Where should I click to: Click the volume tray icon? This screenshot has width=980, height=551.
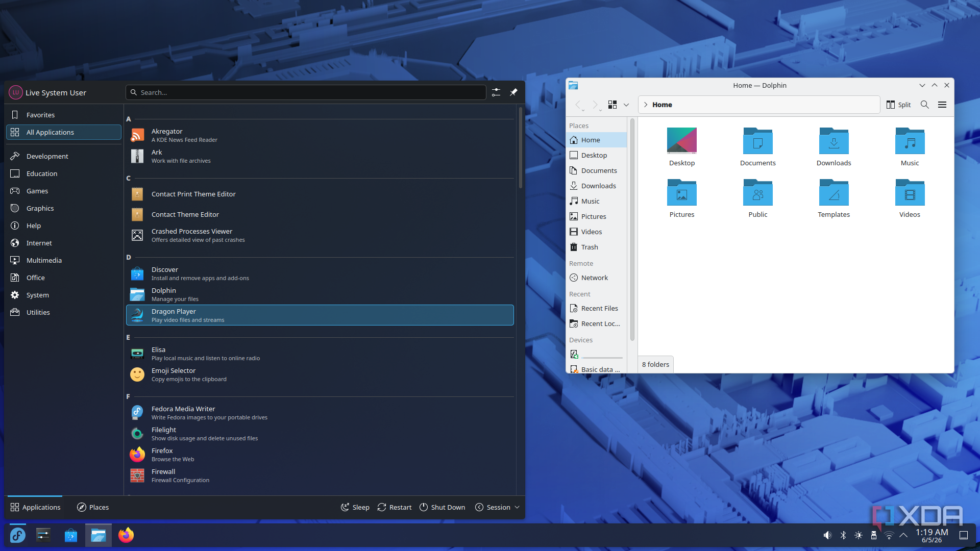(827, 535)
